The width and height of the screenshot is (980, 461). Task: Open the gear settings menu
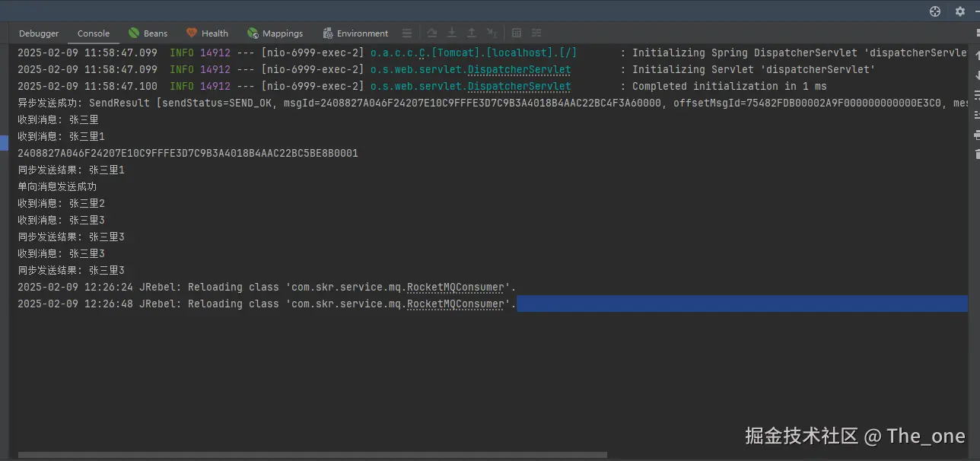(x=960, y=11)
